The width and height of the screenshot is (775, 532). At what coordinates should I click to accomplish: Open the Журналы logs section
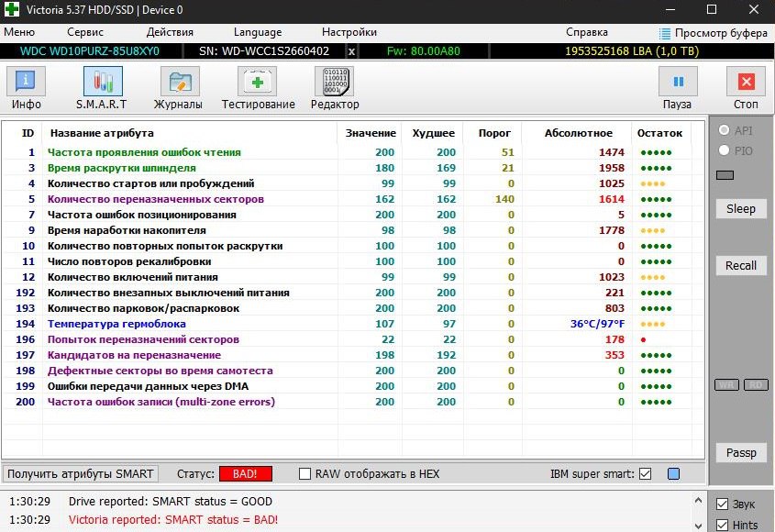coord(180,88)
